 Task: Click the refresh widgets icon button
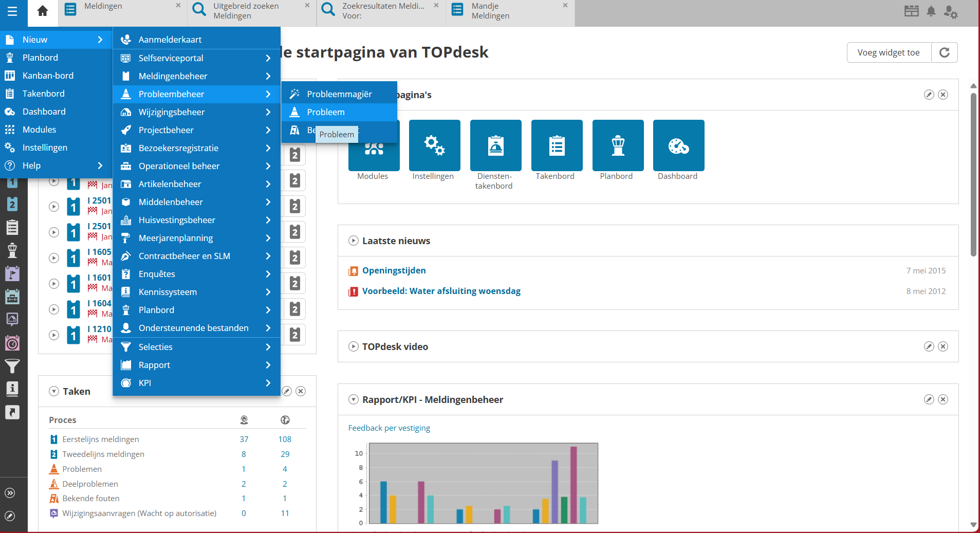click(944, 52)
